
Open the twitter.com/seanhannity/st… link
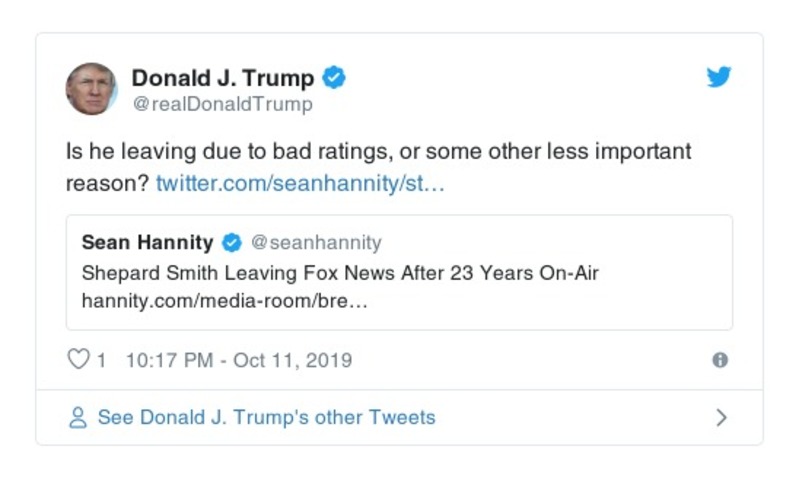(x=300, y=184)
